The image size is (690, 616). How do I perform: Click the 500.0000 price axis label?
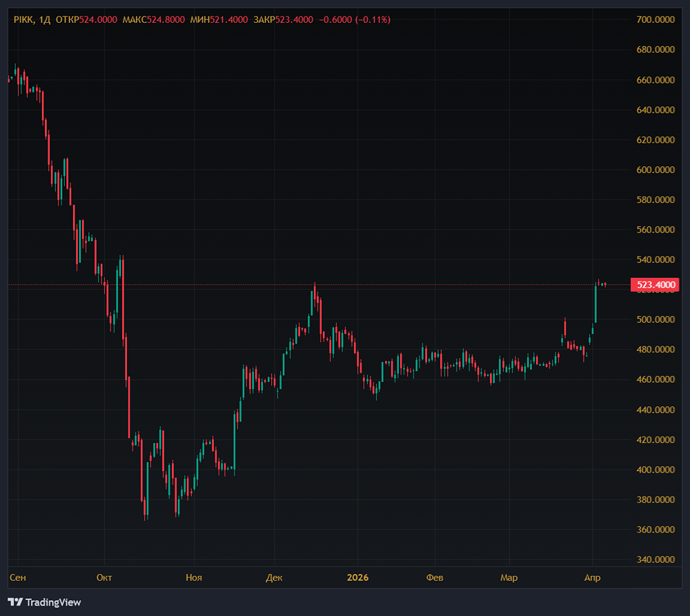(655, 319)
